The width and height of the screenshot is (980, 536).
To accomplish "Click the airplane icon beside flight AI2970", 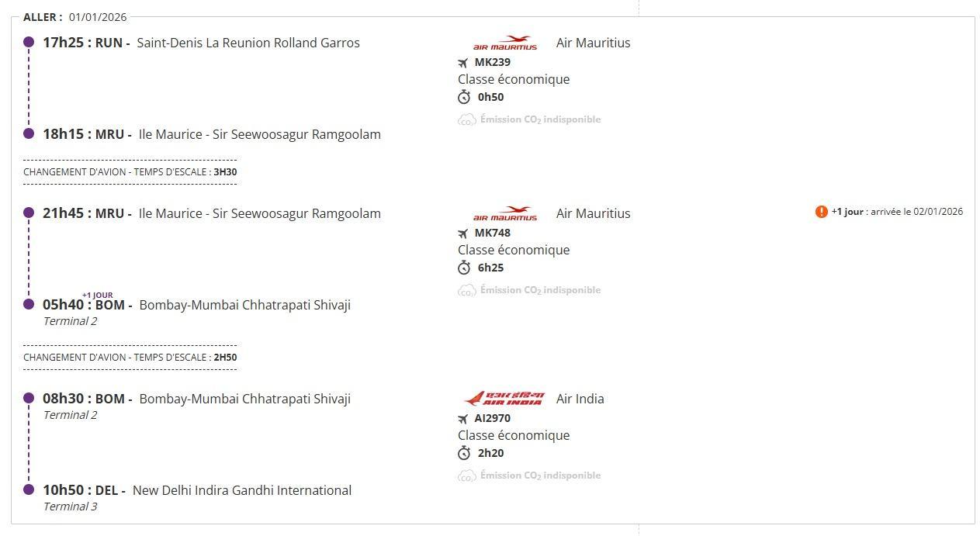I will [x=463, y=419].
